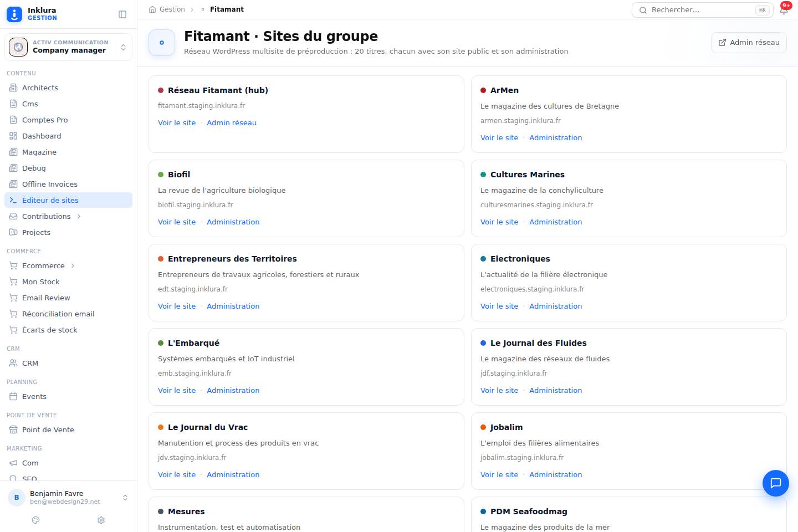Click the Admin réseau header button
Viewport: 798px width, 532px height.
[x=749, y=43]
